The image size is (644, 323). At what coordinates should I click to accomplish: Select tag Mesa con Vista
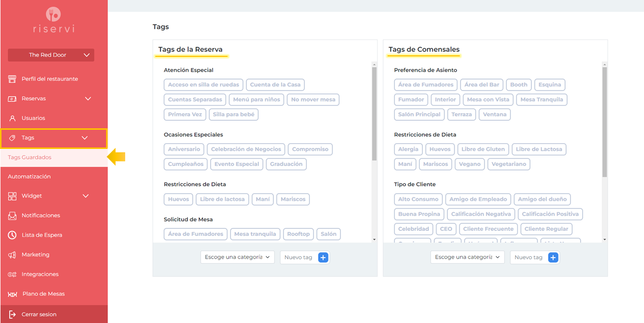tap(488, 100)
